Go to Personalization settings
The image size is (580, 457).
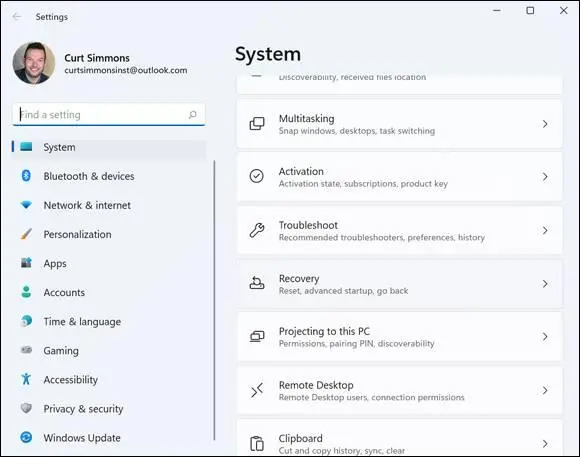[109, 234]
